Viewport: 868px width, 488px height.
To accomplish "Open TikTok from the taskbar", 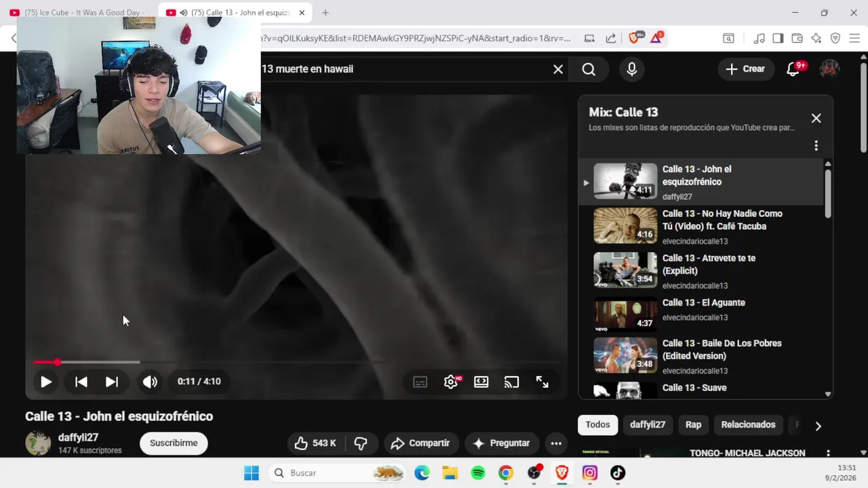I will (618, 473).
